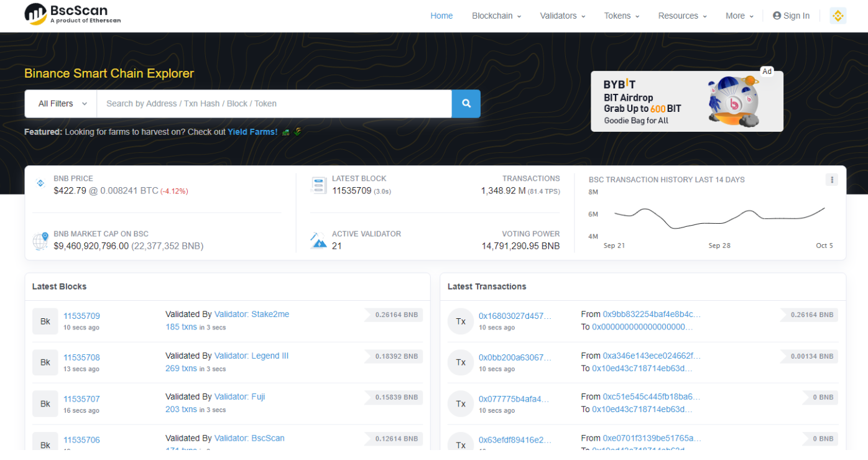Click the Bybit BIT Airdrop ad banner

point(686,101)
